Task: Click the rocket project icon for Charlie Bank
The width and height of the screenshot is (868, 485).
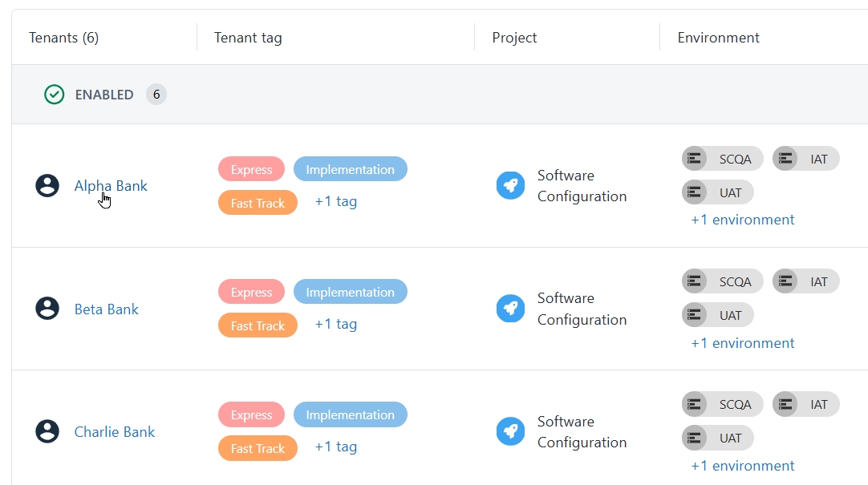Action: click(x=510, y=431)
